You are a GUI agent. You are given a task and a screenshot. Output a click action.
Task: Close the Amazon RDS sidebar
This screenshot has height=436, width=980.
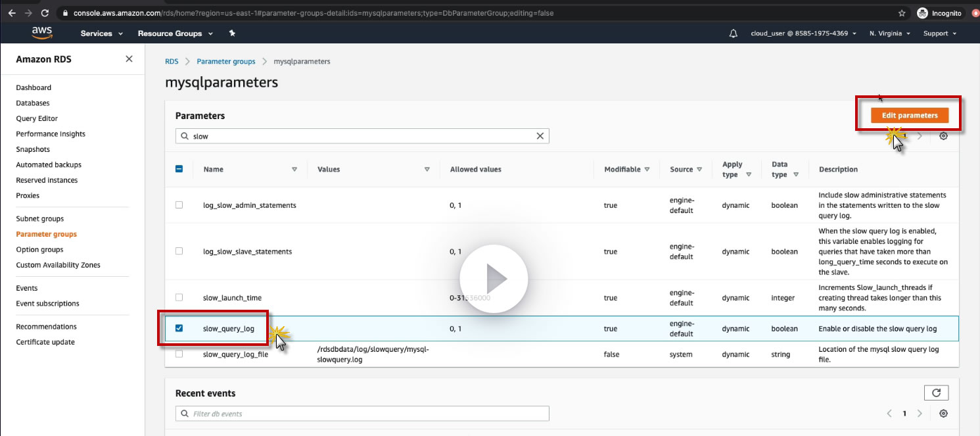point(129,59)
